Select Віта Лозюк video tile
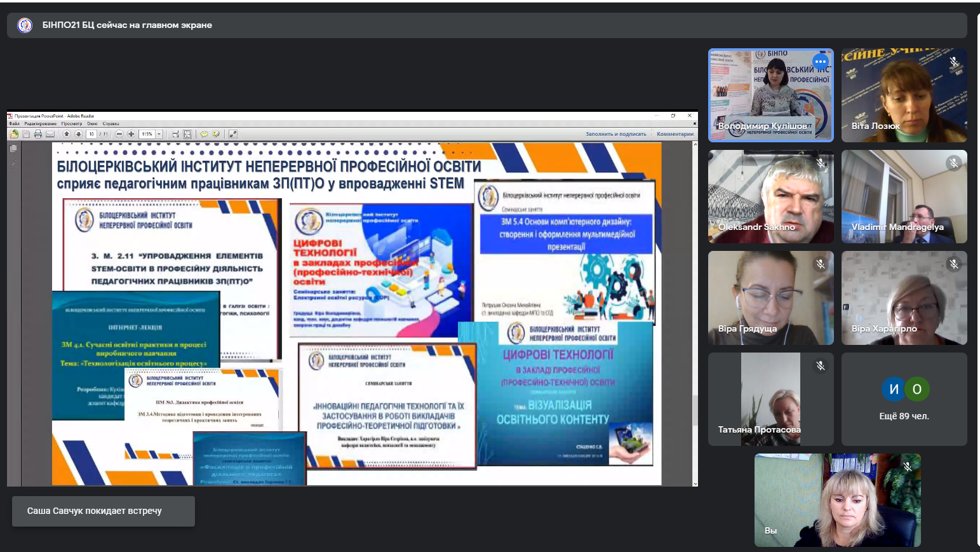 [x=904, y=95]
